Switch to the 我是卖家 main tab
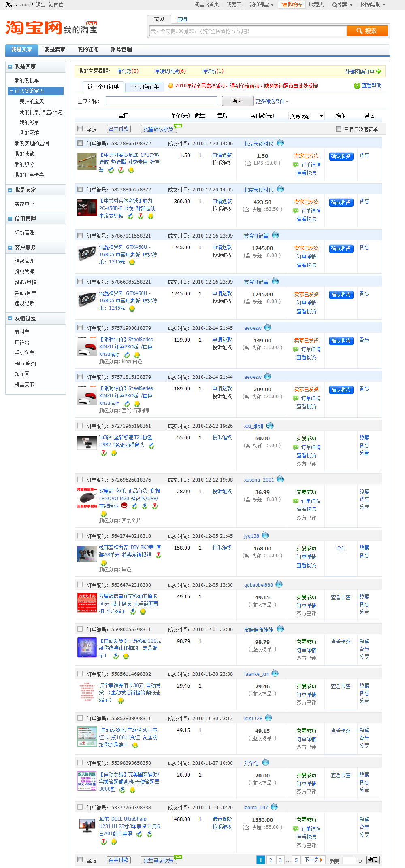Viewport: 405px width, 868px height. (x=55, y=50)
